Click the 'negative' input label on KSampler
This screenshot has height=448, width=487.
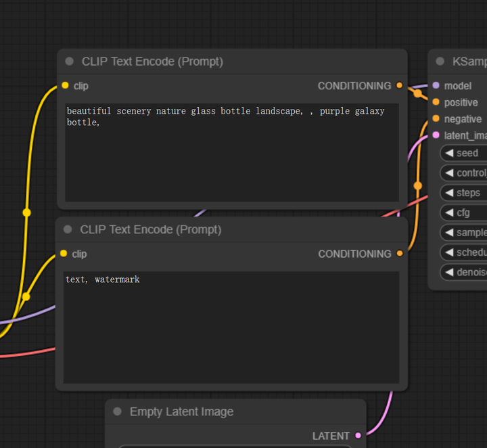point(463,118)
